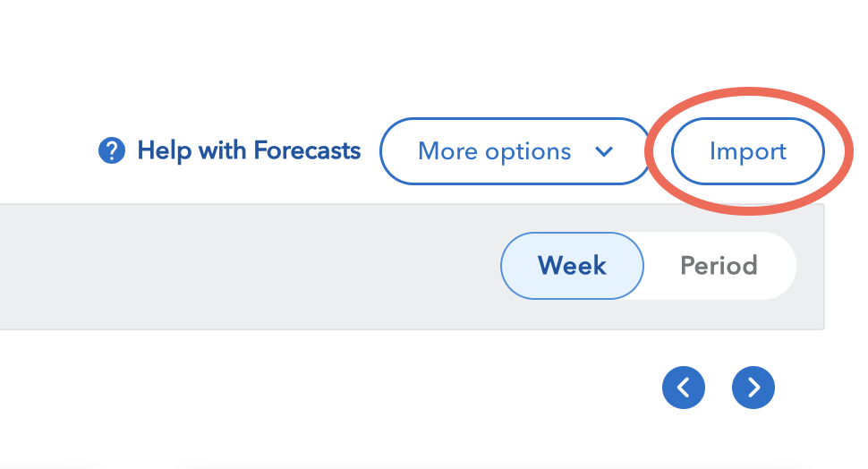
Task: Click the blue question mark help icon
Action: (x=112, y=150)
